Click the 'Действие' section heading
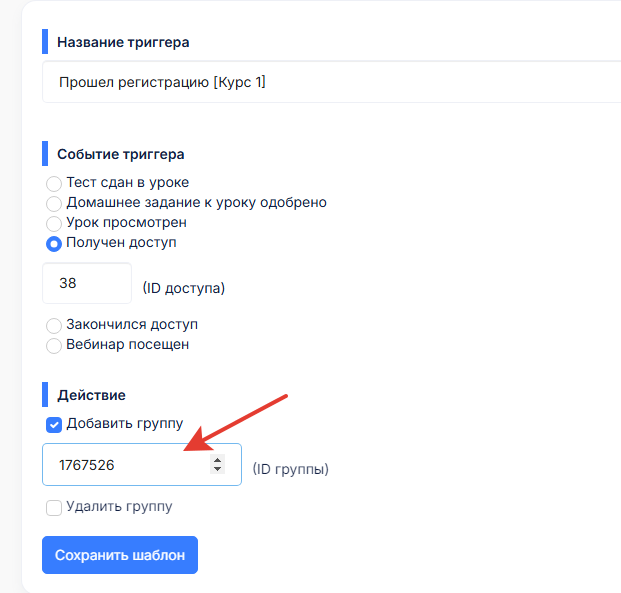The image size is (621, 593). tap(91, 395)
